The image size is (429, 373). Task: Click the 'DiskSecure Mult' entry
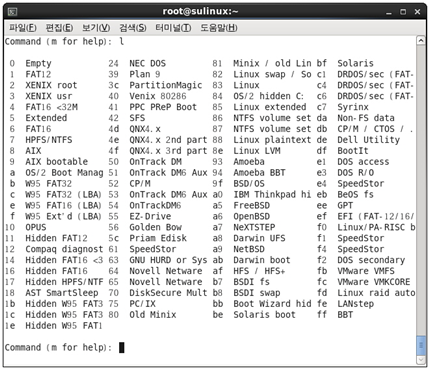[x=168, y=293]
